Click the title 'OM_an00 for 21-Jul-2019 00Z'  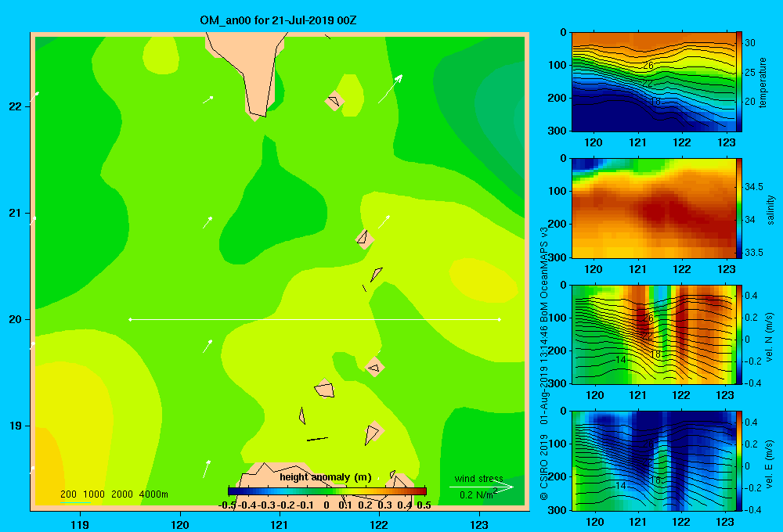pos(278,20)
